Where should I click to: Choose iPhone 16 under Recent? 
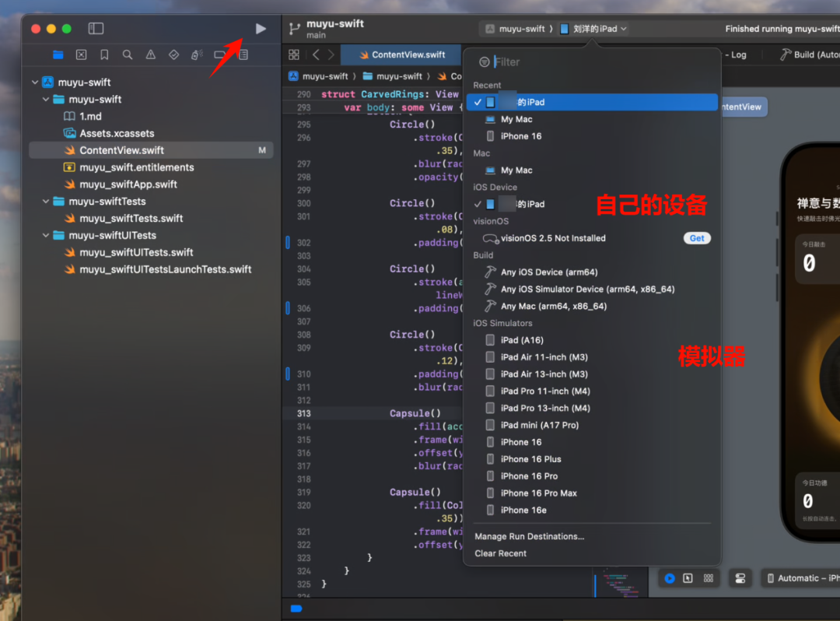[x=592, y=136]
